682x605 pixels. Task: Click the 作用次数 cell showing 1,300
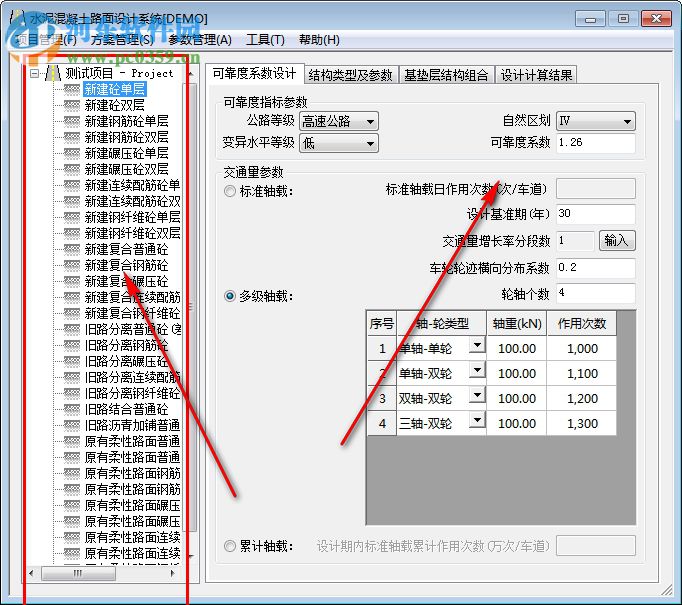(x=582, y=423)
